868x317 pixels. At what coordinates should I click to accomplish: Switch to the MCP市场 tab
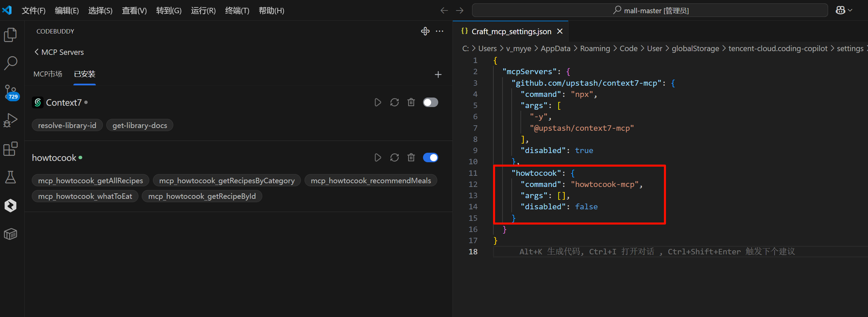tap(48, 74)
